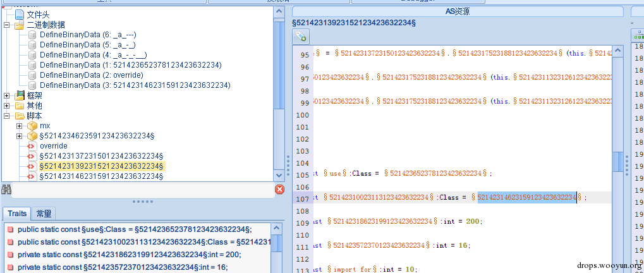Image resolution: width=644 pixels, height=273 pixels.
Task: Click script icon for §52142314623159...
Action: point(32,176)
